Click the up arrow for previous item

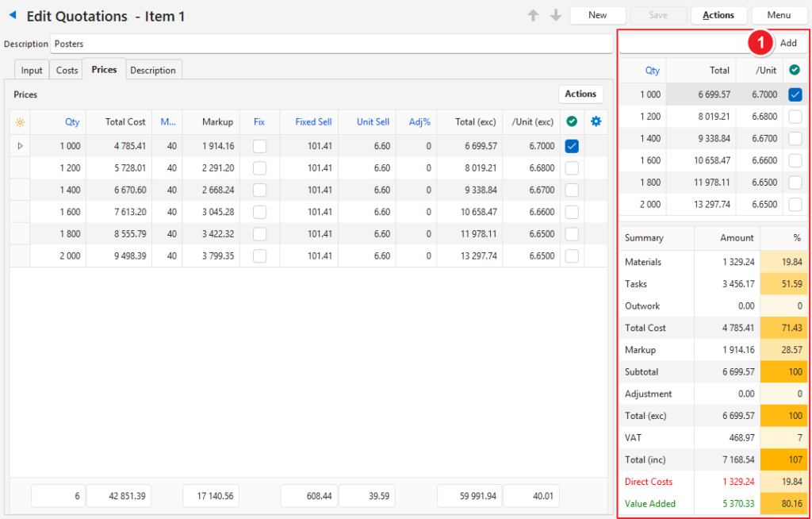pos(534,15)
